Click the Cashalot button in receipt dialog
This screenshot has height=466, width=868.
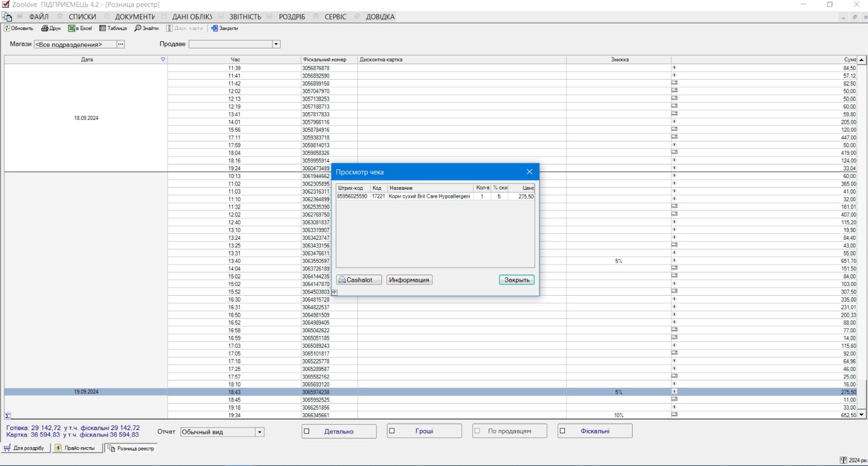(359, 280)
